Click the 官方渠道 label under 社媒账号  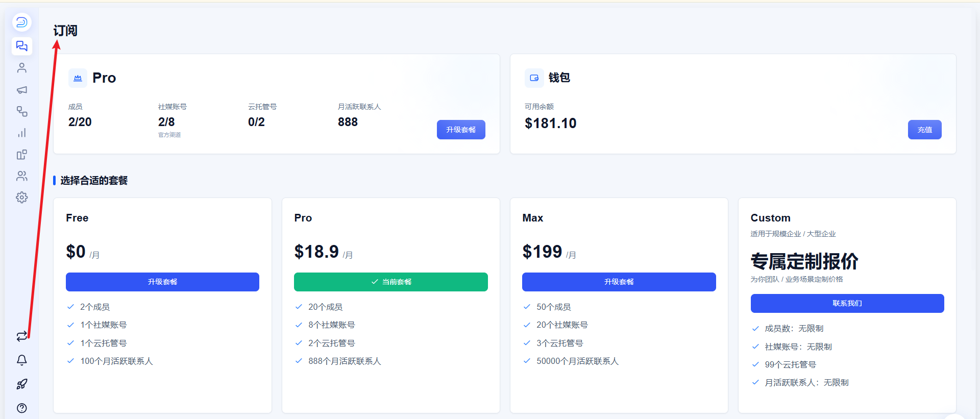pyautogui.click(x=169, y=135)
